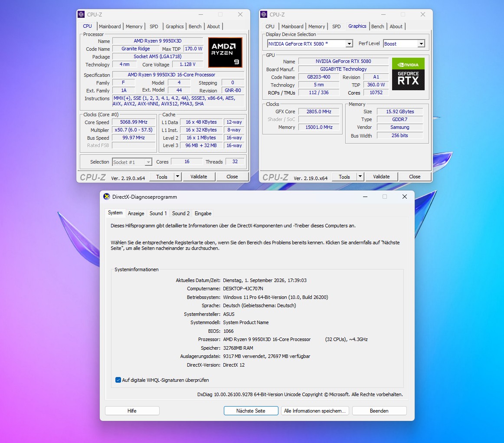The image size is (504, 443).
Task: Switch to Memory tab in left CPU-Z window
Action: click(134, 26)
